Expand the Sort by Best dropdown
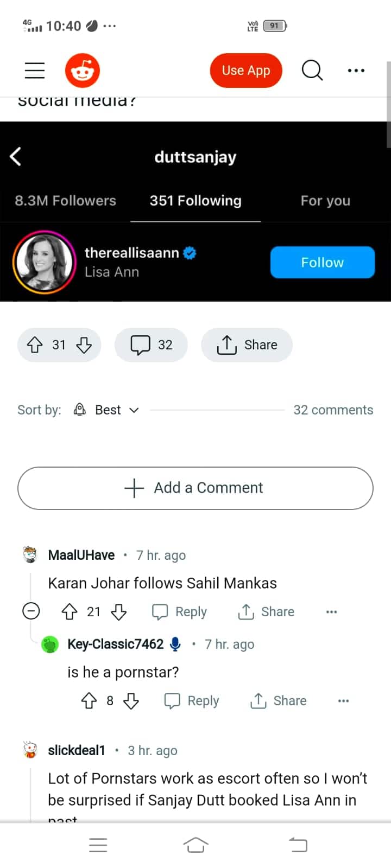The width and height of the screenshot is (391, 868). 108,410
